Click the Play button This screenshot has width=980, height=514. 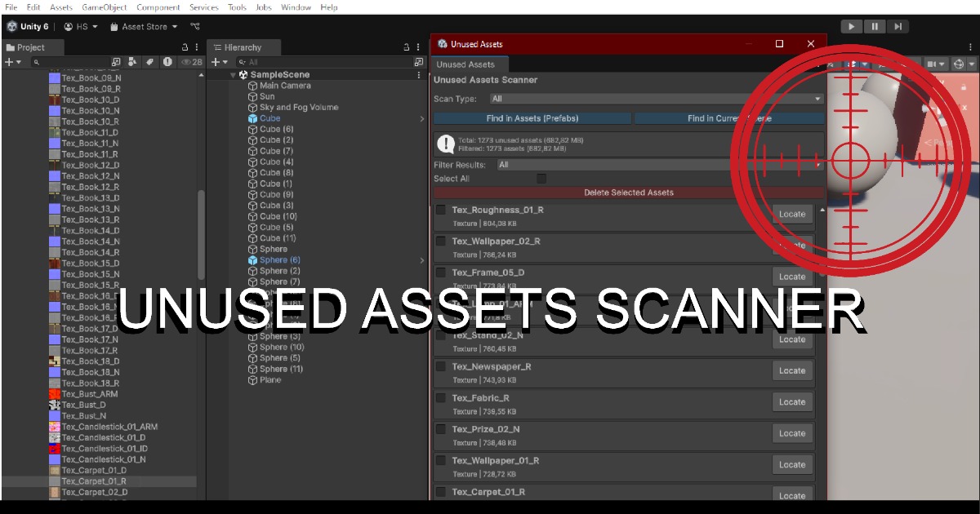click(851, 27)
